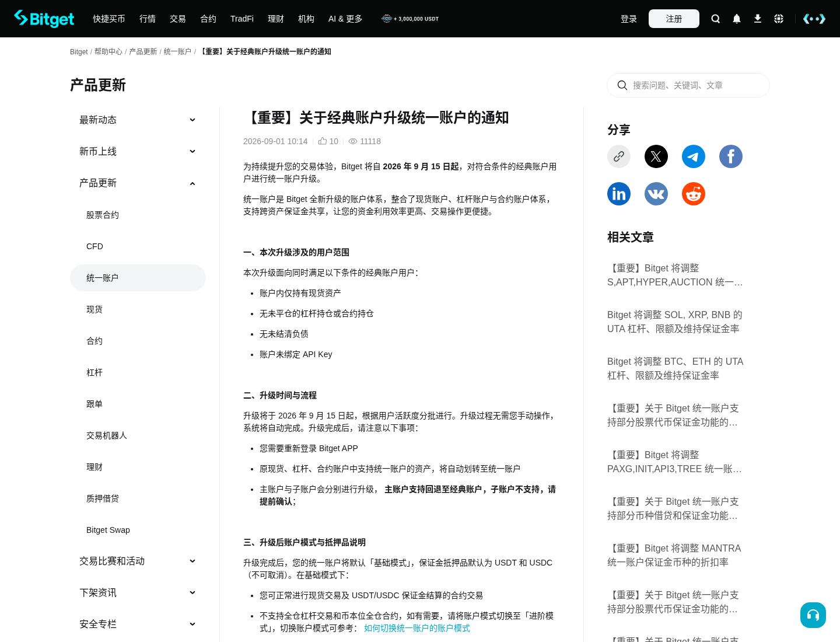Share article on LinkedIn
The height and width of the screenshot is (642, 840).
619,194
